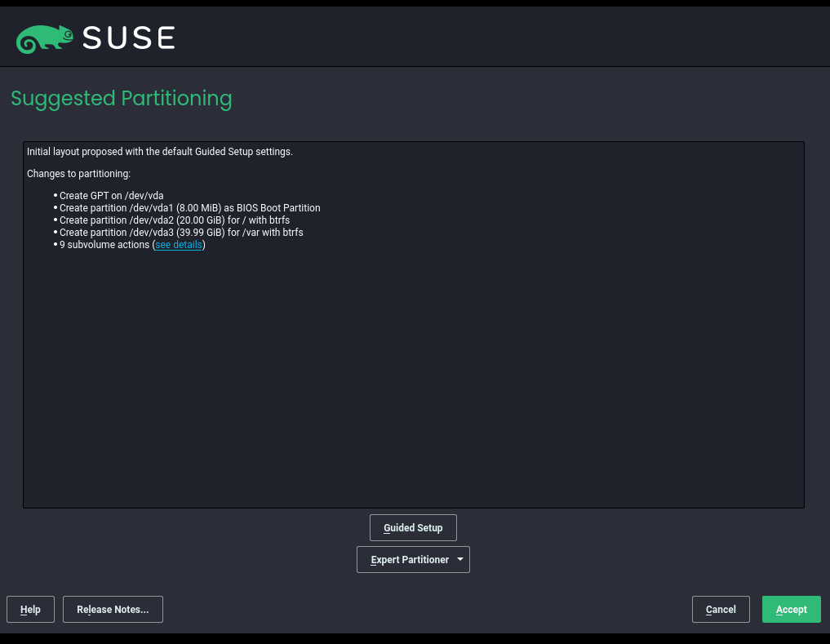Click the Expert Partitioner button label
The width and height of the screenshot is (830, 644).
[x=409, y=559]
